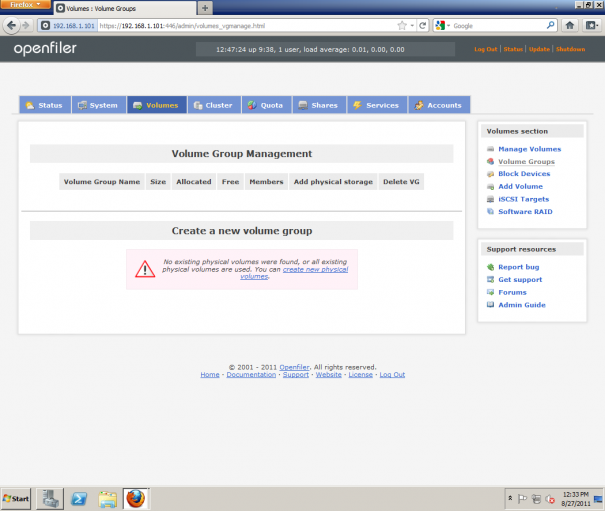
Task: Click the Openfiler footer link
Action: pyautogui.click(x=294, y=367)
